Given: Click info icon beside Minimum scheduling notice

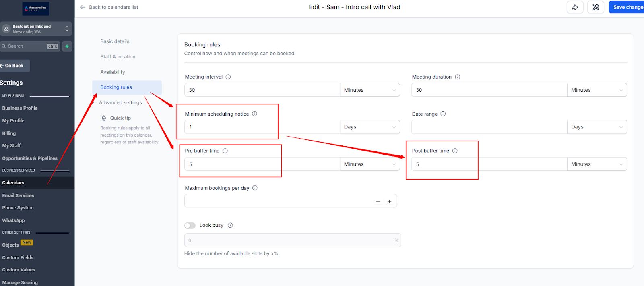Looking at the screenshot, I should point(254,114).
